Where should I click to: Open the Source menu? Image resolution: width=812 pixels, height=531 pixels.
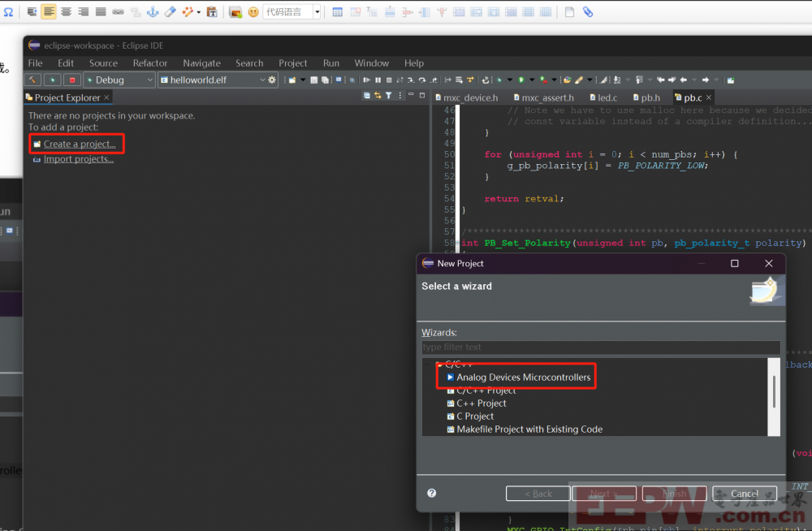(x=103, y=63)
